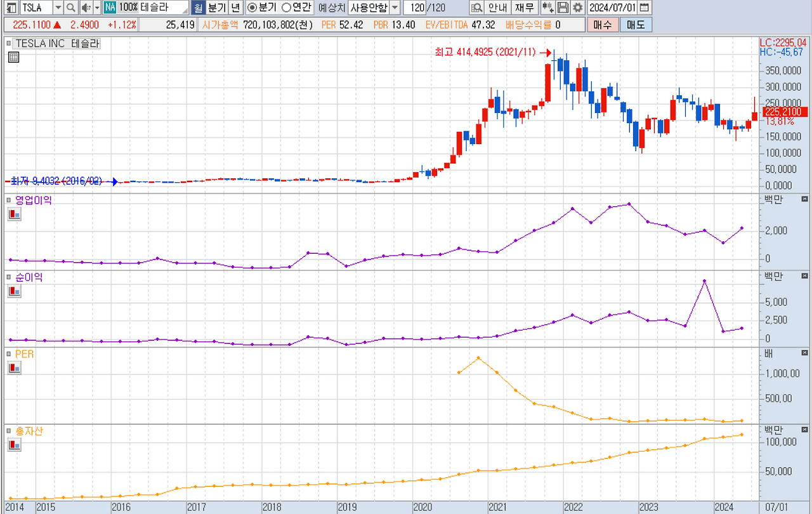
Task: Click the 최고 414.4925 (2021/11) high label
Action: click(x=485, y=52)
